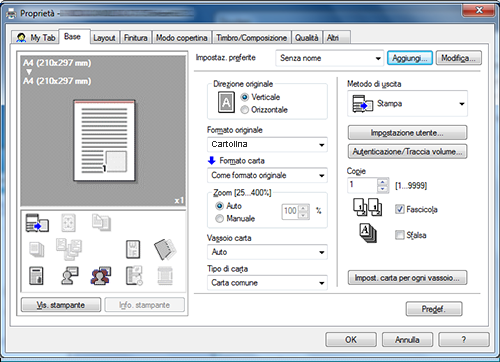The height and width of the screenshot is (362, 500).
Task: Open the Metodo di uscita Stampa dropdown
Action: pyautogui.click(x=407, y=104)
